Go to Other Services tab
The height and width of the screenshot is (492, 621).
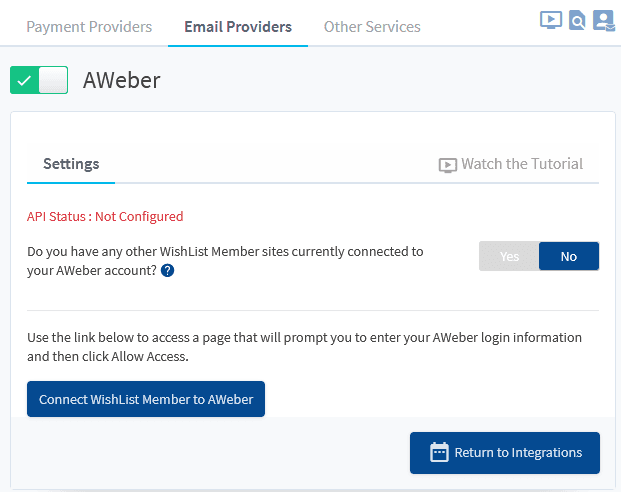(x=372, y=26)
